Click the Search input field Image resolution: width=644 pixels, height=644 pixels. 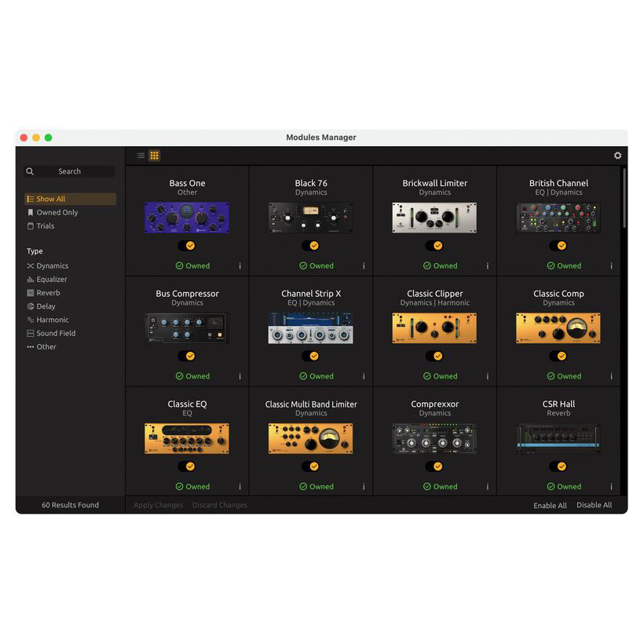(x=69, y=171)
